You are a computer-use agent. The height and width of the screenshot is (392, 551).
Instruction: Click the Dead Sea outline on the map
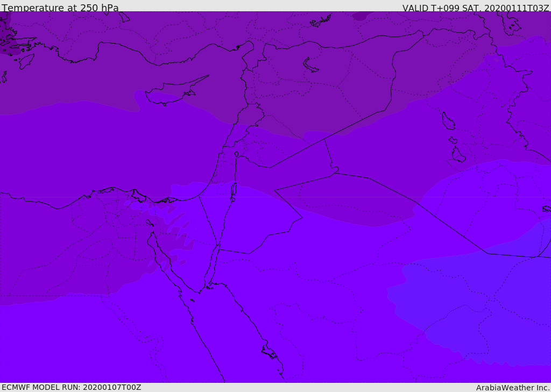point(234,191)
